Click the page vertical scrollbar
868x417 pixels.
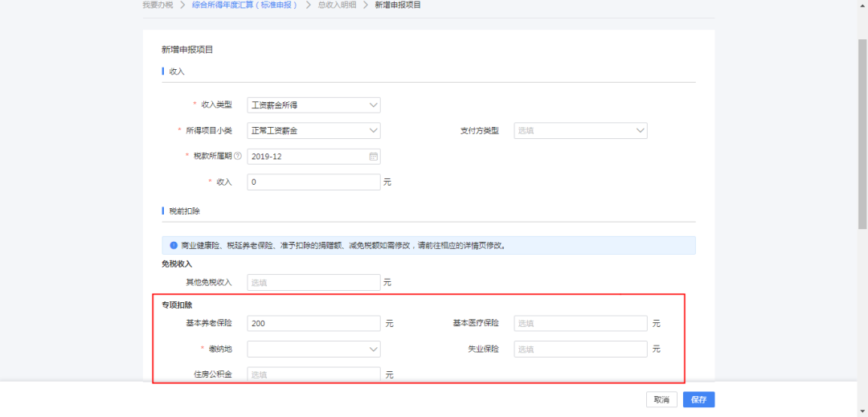(x=862, y=133)
